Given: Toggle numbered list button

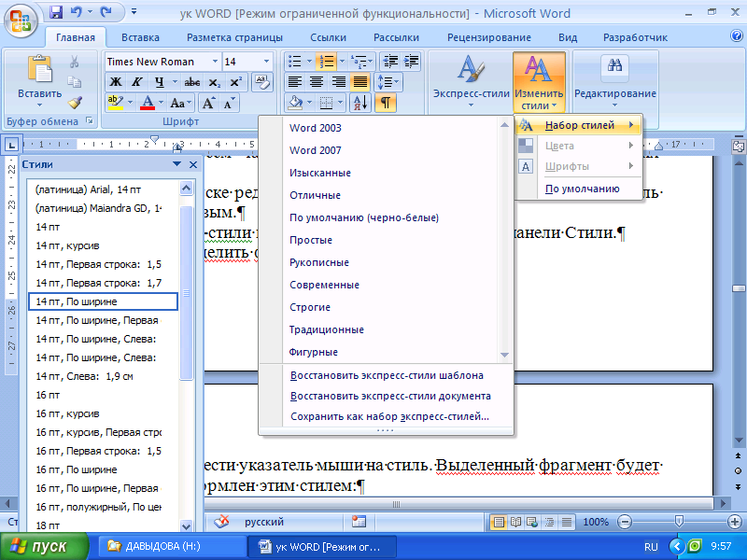Looking at the screenshot, I should pyautogui.click(x=328, y=62).
